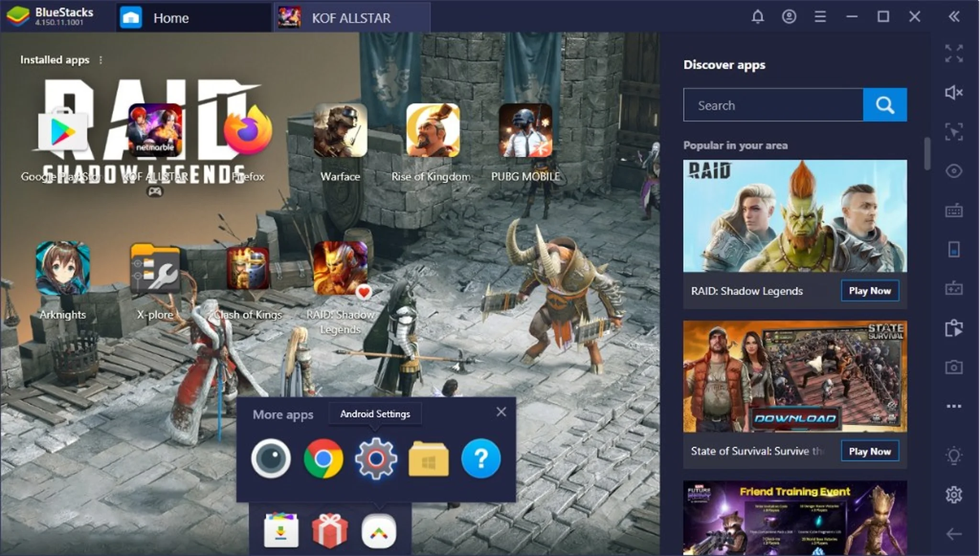980x556 pixels.
Task: Click the BlueStacks logo
Action: 18,17
